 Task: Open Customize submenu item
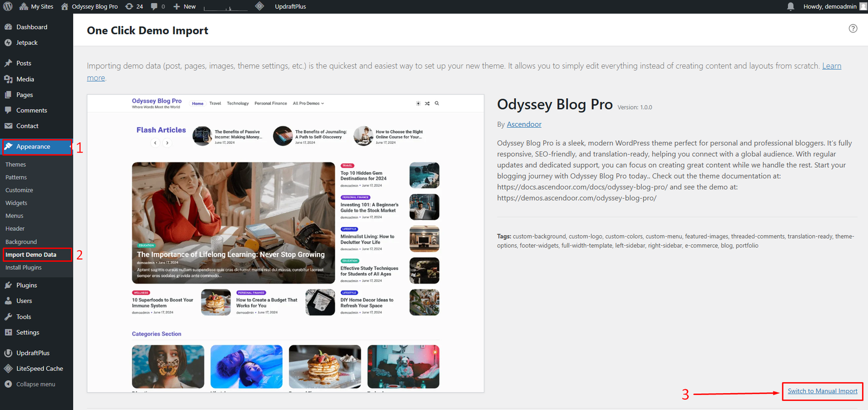click(x=19, y=190)
